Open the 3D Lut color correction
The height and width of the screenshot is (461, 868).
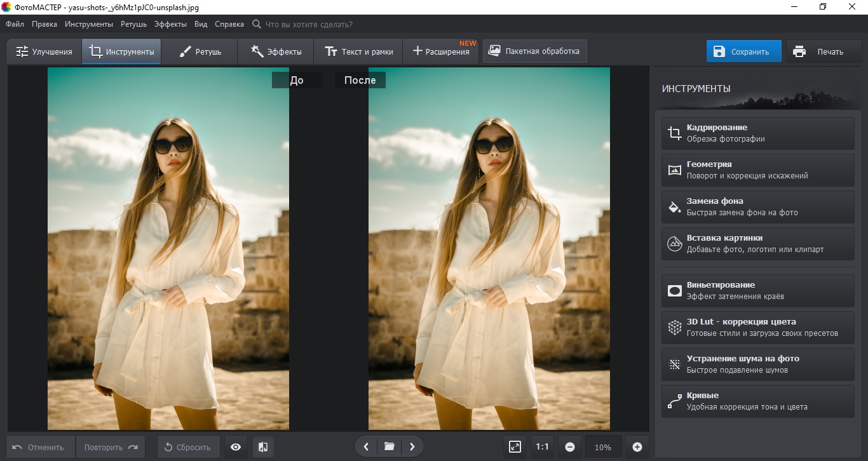(757, 328)
